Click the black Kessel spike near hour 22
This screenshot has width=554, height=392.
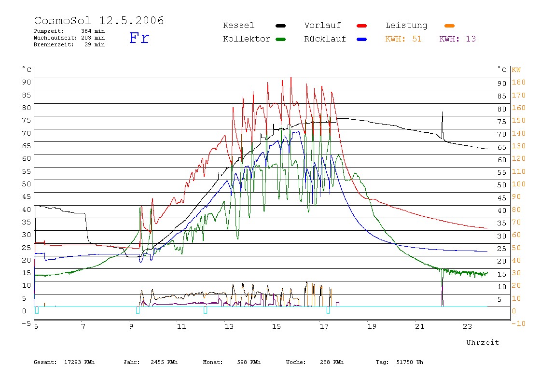tap(443, 125)
